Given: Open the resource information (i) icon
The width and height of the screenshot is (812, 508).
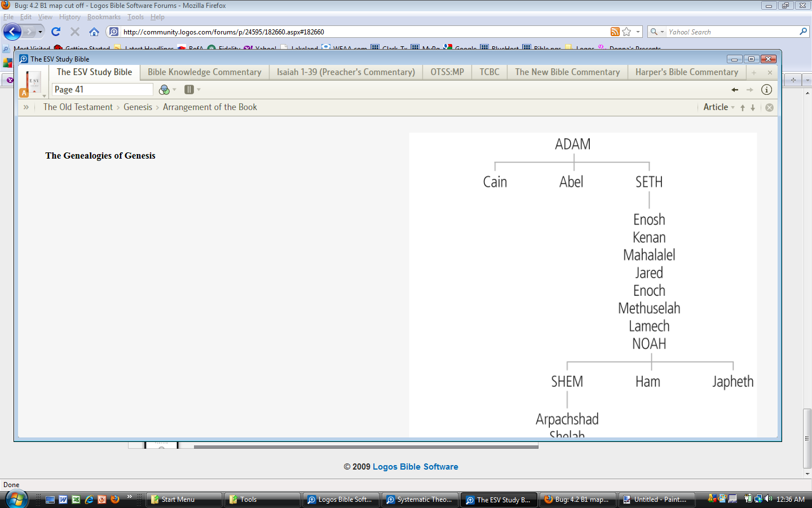Looking at the screenshot, I should [766, 89].
